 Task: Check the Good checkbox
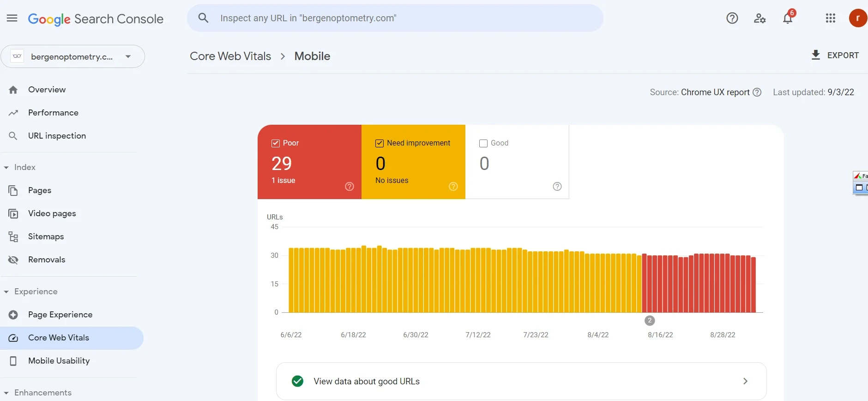[x=483, y=143]
